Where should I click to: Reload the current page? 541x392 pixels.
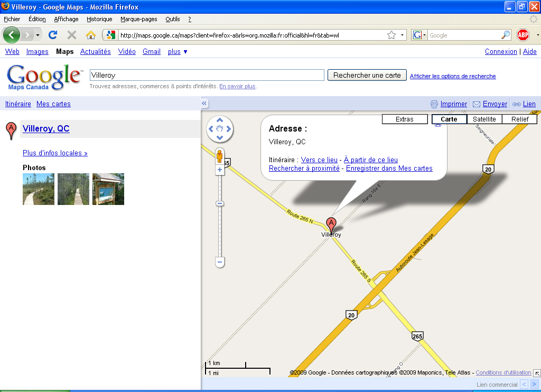[x=53, y=35]
